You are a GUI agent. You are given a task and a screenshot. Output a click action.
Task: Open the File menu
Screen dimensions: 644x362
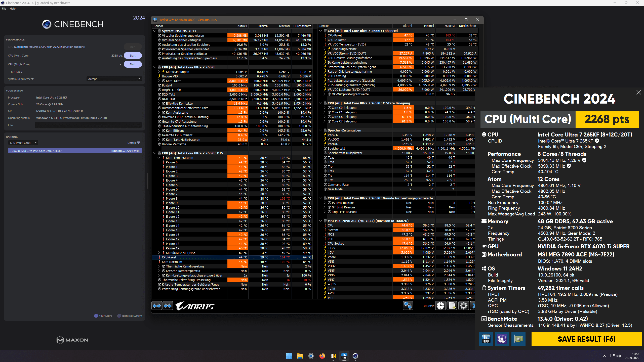pos(4,9)
